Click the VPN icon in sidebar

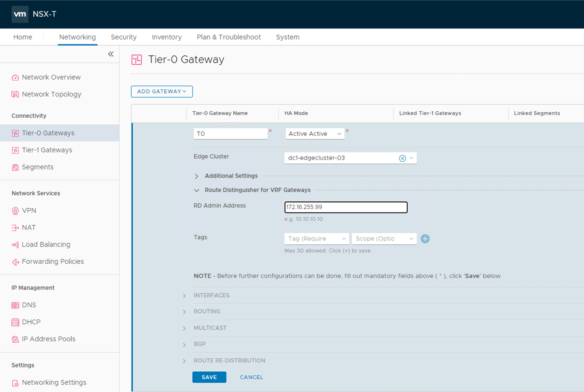(15, 211)
